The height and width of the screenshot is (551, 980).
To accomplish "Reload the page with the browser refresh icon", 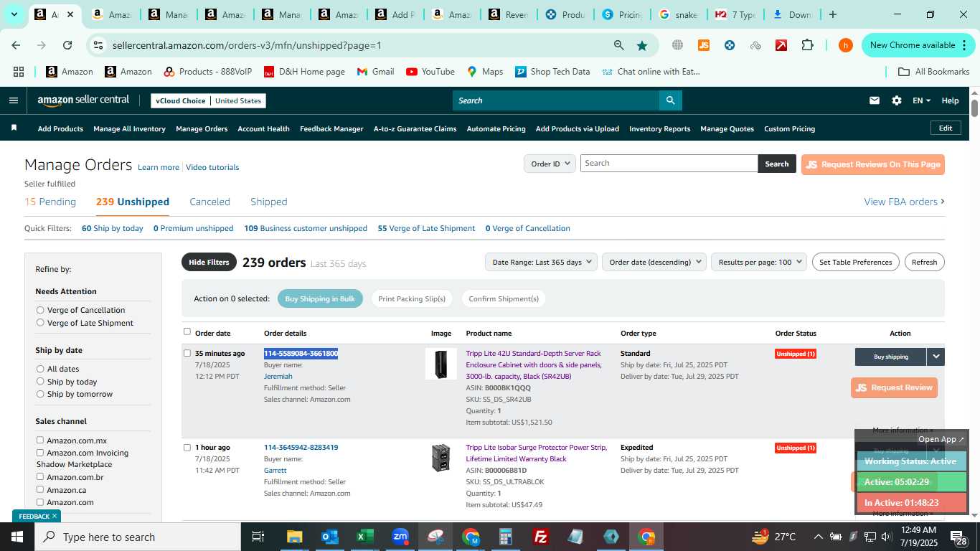I will [67, 45].
